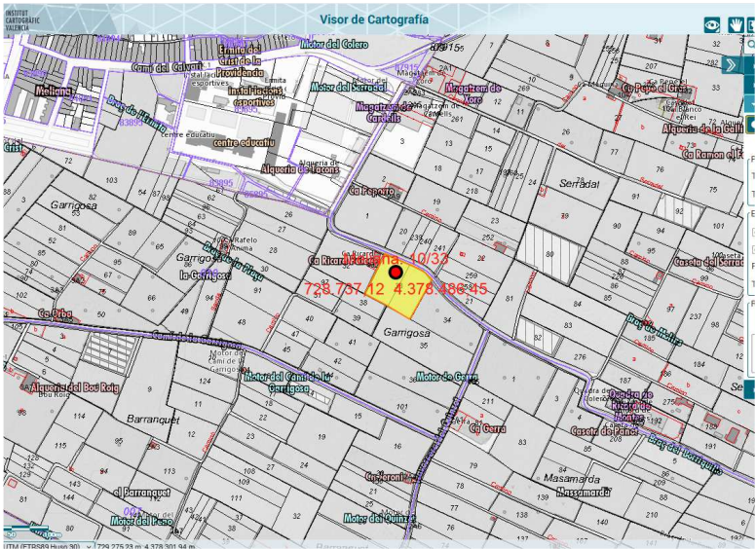Collapse side panel with double-chevron arrow
The image size is (756, 549).
tap(730, 65)
